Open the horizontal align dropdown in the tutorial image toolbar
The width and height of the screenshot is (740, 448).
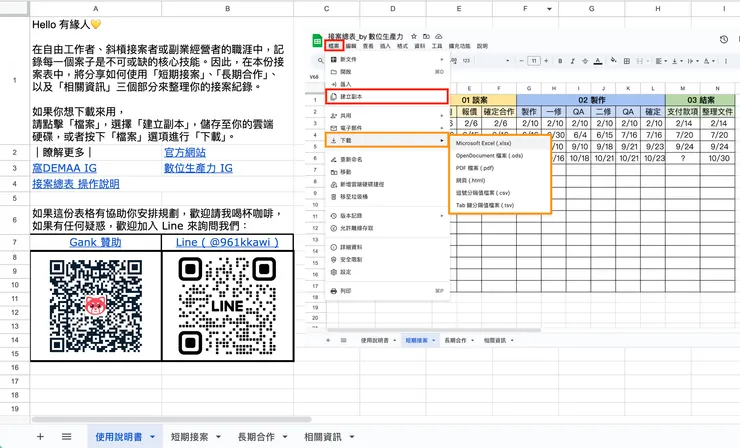[661, 61]
